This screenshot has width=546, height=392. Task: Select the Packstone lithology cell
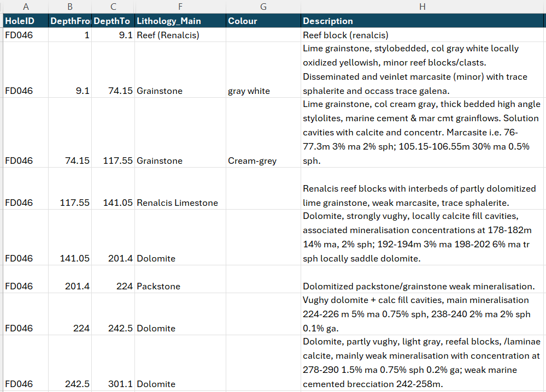(x=180, y=280)
